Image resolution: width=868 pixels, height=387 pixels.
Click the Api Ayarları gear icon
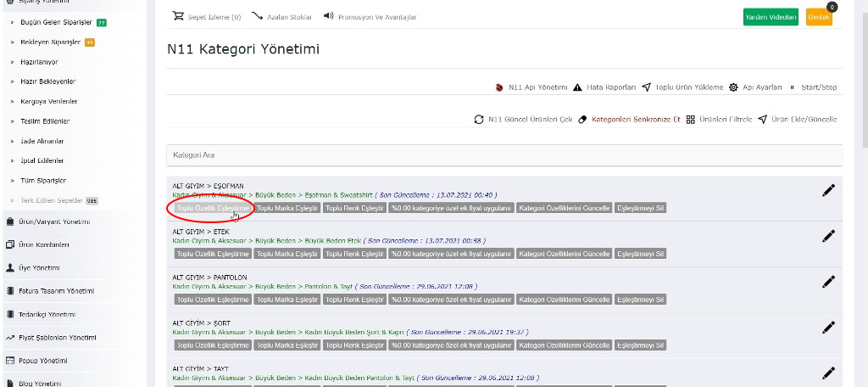click(733, 87)
